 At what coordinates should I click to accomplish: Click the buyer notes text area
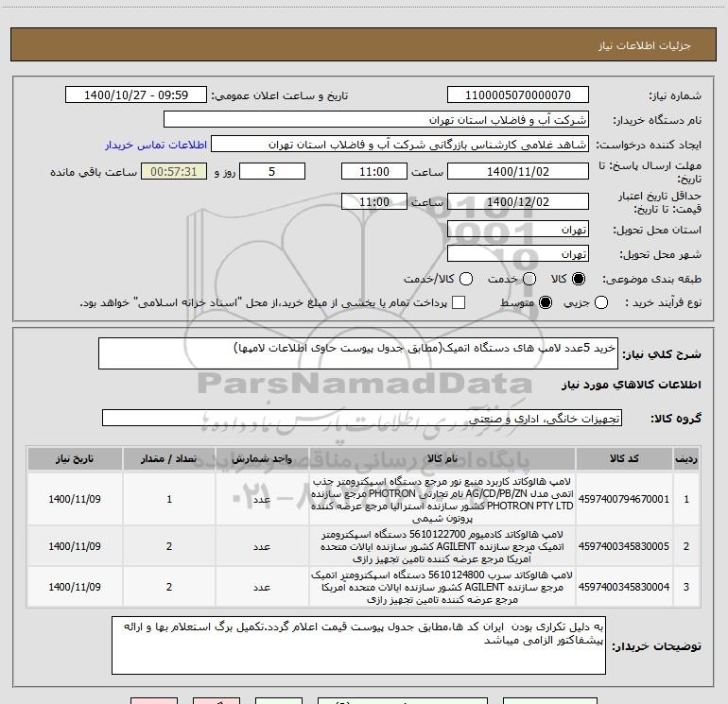[x=358, y=645]
